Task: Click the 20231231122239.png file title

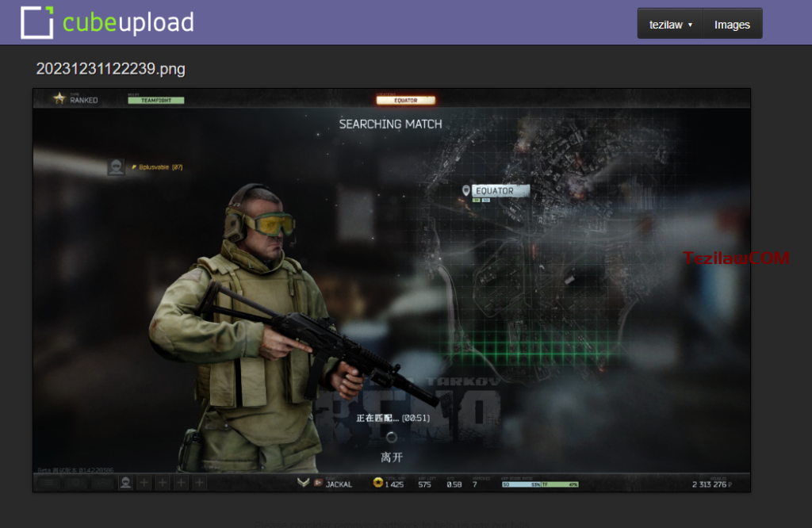Action: pos(110,68)
